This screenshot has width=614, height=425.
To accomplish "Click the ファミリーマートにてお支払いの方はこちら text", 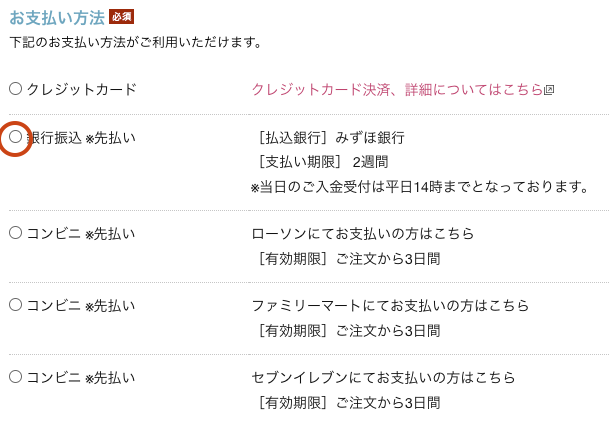I will [390, 306].
